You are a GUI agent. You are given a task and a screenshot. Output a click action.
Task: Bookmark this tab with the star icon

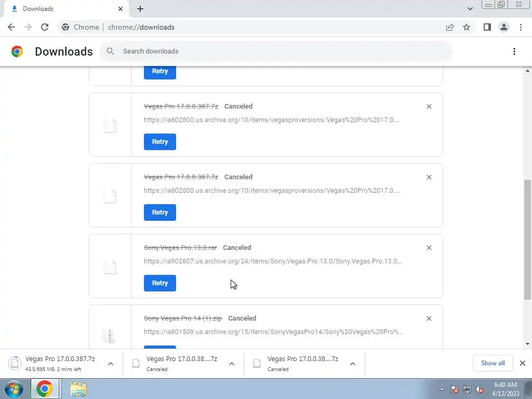[467, 27]
